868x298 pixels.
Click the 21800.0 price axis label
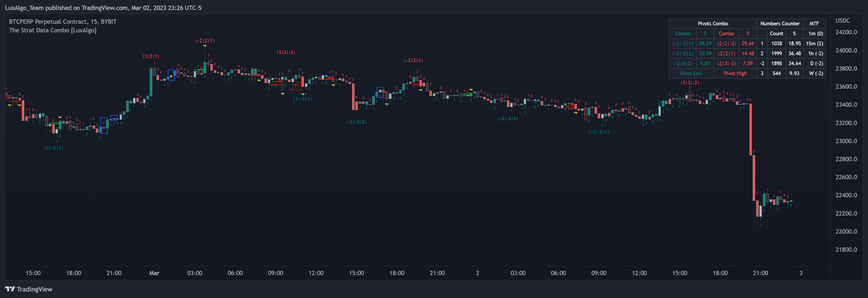[846, 250]
